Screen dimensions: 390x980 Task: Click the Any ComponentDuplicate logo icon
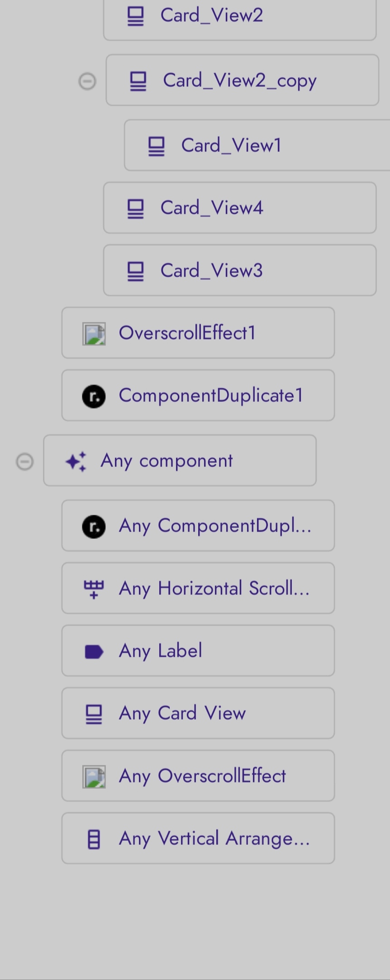click(94, 527)
